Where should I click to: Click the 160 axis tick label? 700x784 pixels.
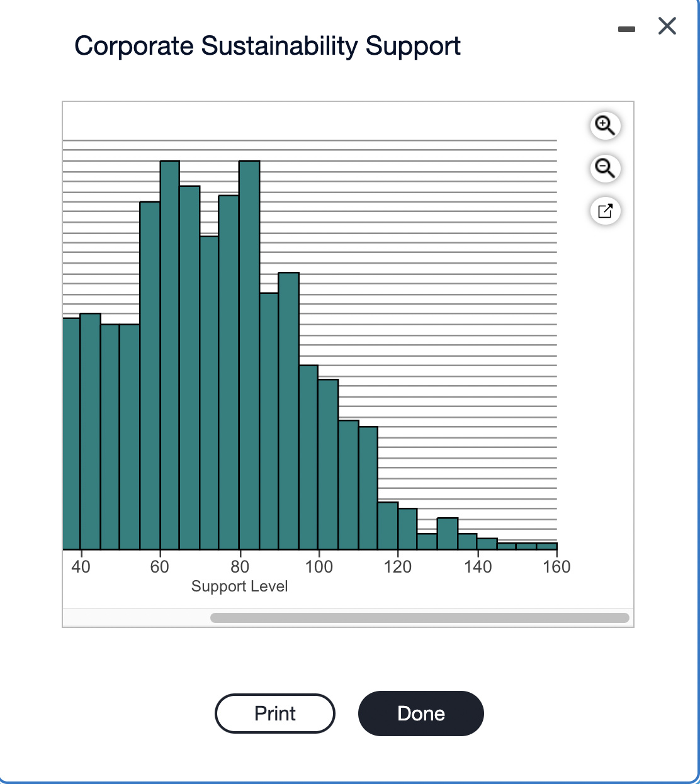[x=556, y=566]
